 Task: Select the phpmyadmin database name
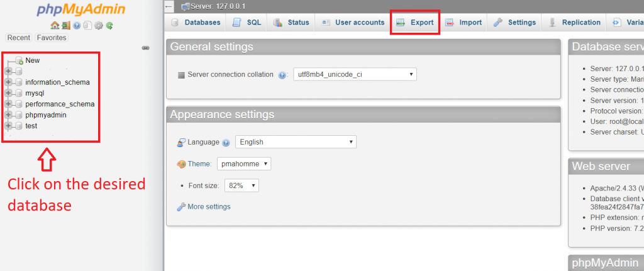point(46,115)
